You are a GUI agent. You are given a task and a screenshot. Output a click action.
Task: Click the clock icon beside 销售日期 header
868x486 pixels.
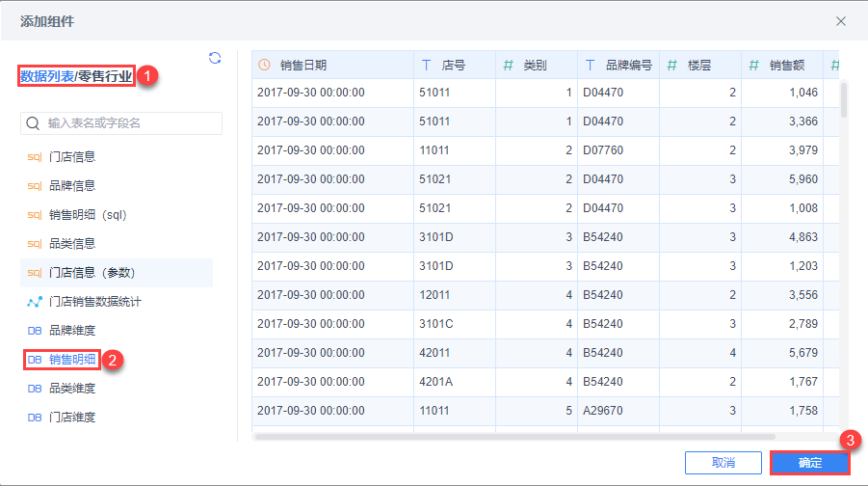tap(265, 66)
